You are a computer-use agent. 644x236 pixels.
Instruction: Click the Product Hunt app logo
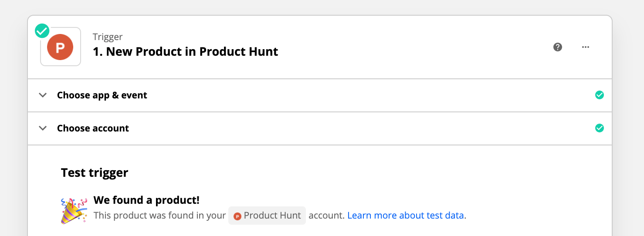pyautogui.click(x=60, y=47)
